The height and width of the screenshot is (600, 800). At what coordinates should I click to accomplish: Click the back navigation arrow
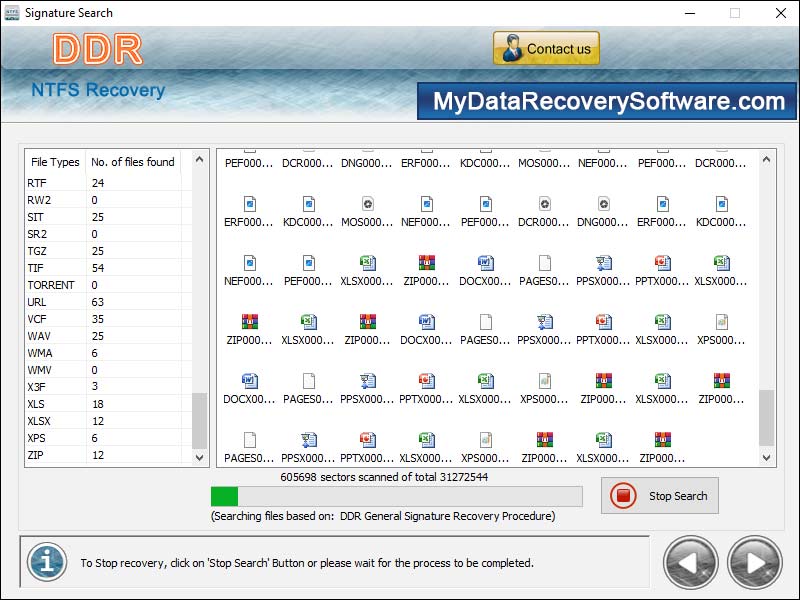click(x=689, y=563)
